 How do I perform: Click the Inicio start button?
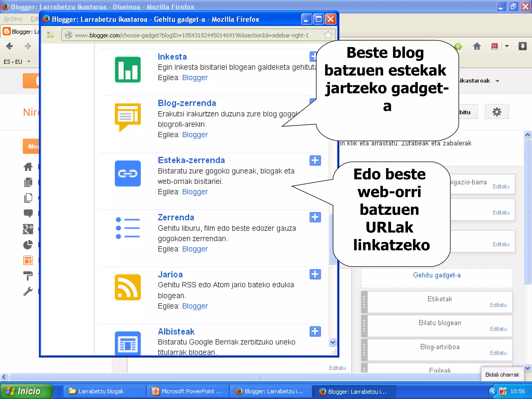(x=26, y=391)
